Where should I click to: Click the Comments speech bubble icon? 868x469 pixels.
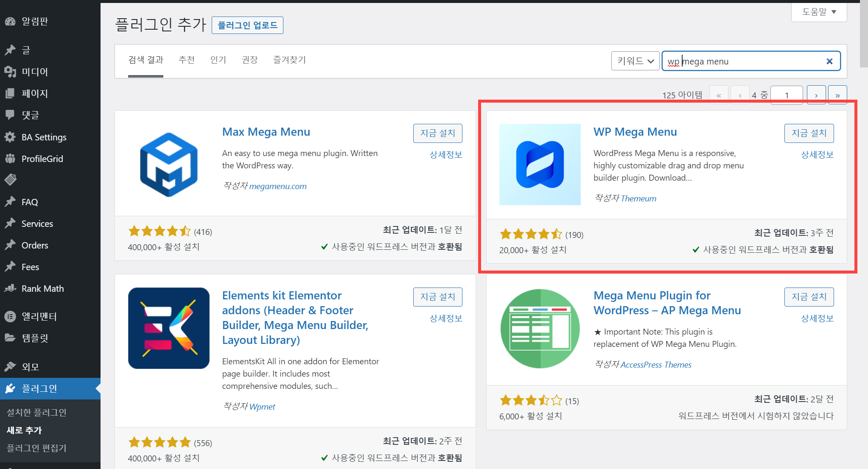[x=10, y=114]
